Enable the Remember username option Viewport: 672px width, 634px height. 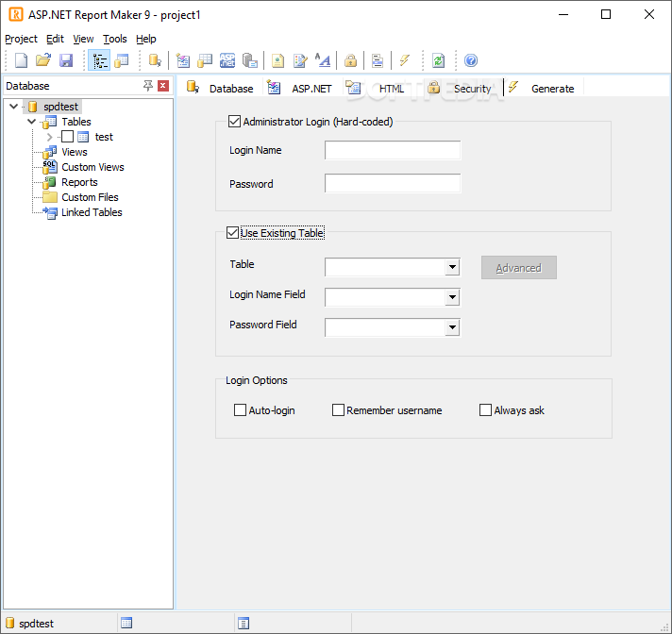(x=338, y=410)
